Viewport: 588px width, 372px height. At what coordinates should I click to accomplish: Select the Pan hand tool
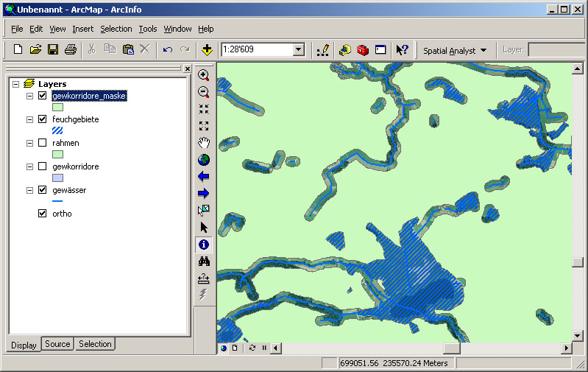(x=204, y=142)
